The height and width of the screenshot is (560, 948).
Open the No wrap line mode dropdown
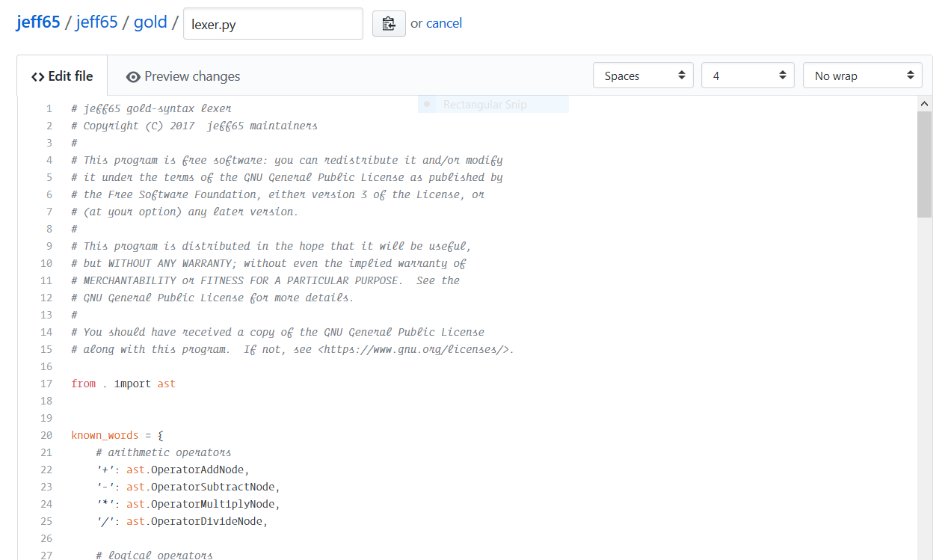tap(863, 76)
